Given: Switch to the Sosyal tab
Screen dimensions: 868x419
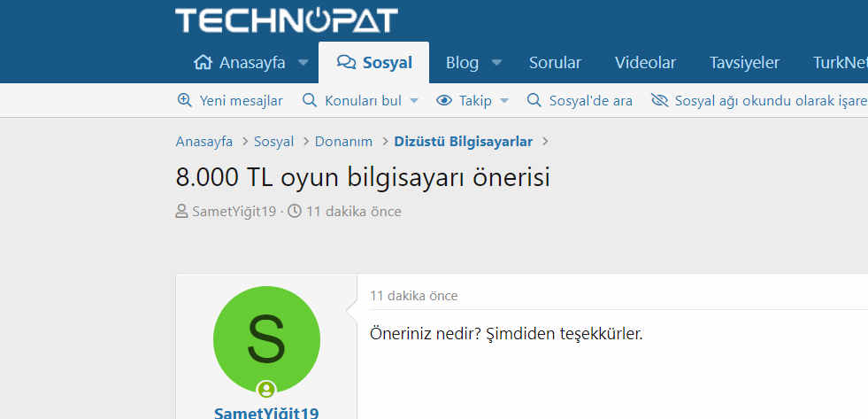Looking at the screenshot, I should coord(373,63).
